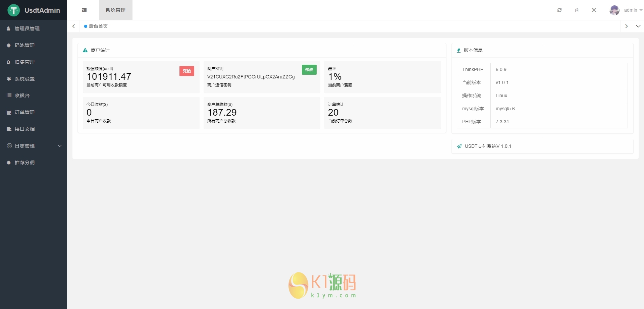Click the 商户统计 panel heading

point(100,51)
